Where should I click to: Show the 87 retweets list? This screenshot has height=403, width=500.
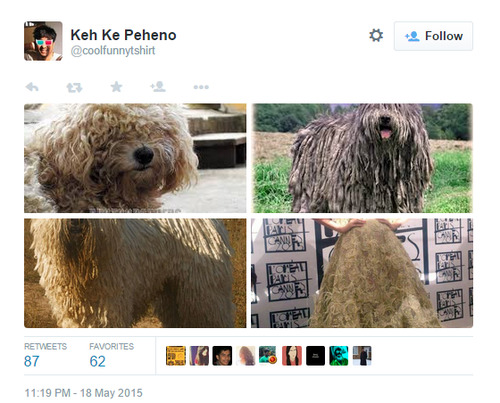tap(45, 356)
